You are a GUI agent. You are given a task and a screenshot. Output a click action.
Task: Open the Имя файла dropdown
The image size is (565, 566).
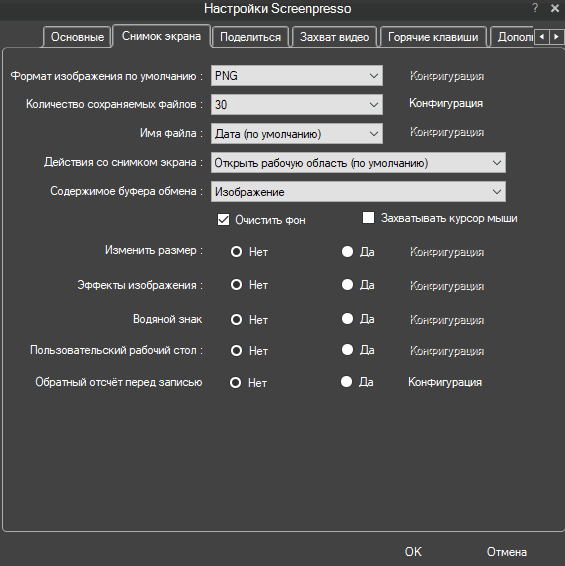pos(297,134)
